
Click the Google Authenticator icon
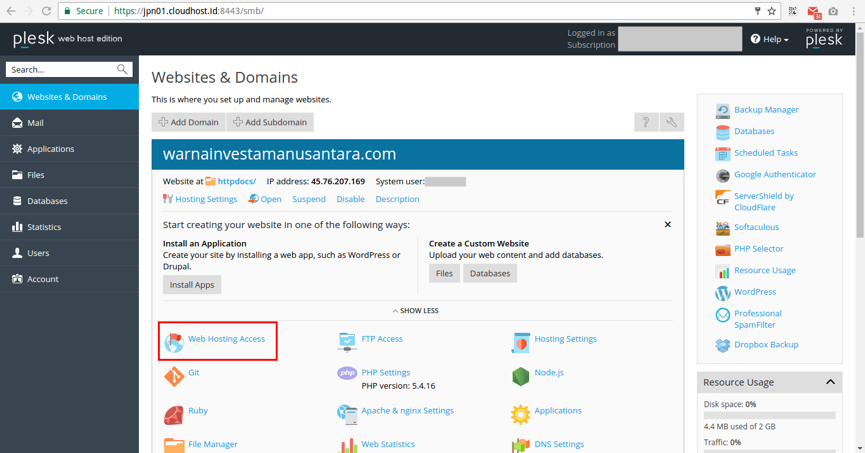point(723,175)
